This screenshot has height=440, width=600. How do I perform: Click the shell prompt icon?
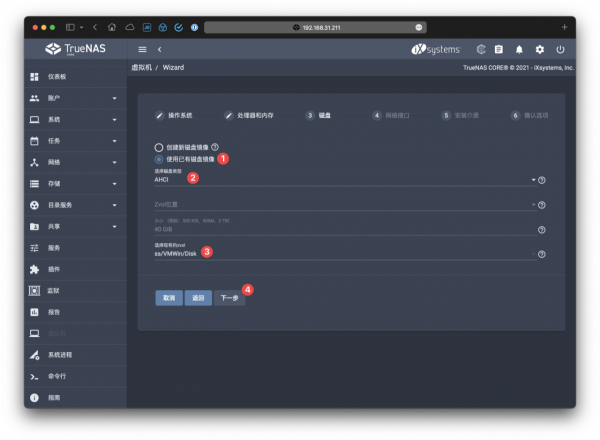(34, 377)
